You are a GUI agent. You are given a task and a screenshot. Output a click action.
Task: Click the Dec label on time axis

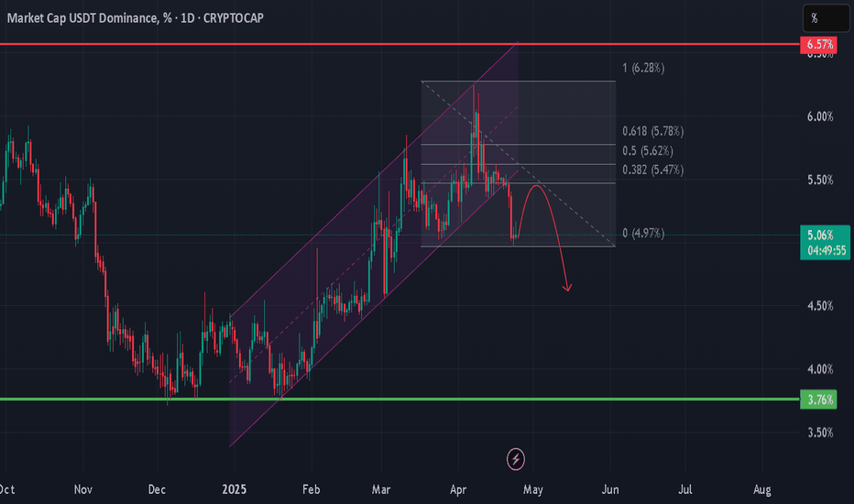pyautogui.click(x=157, y=489)
